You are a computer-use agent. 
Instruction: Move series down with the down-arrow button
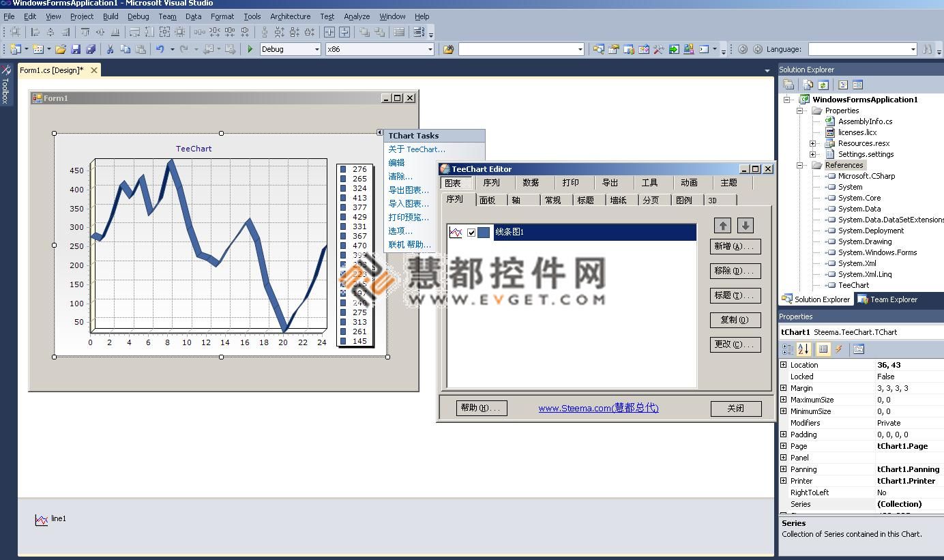point(746,225)
